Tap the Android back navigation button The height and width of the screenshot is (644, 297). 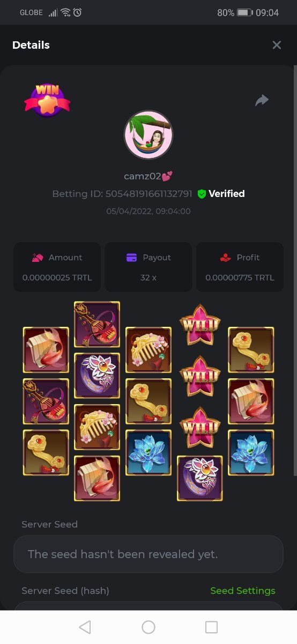85,627
